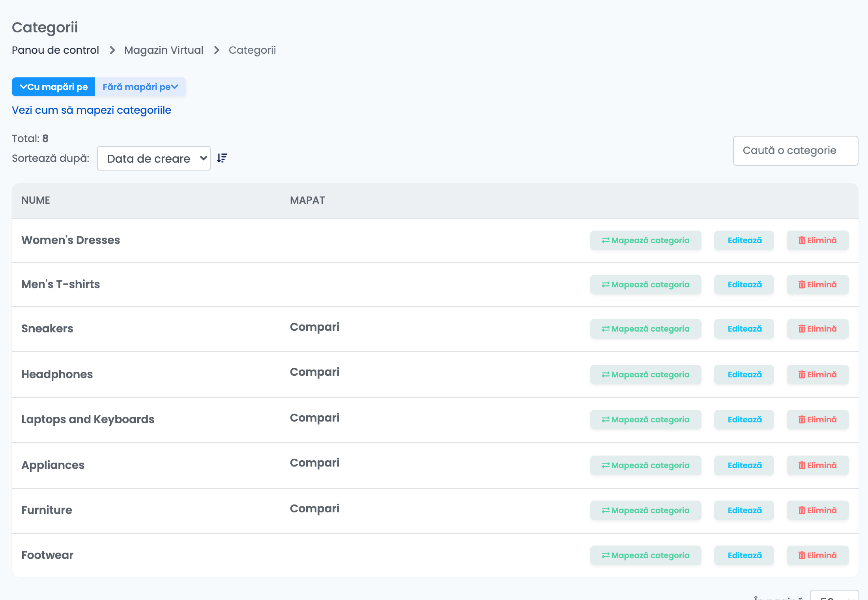Delete the Headphones category
Viewport: 868px width, 600px height.
[x=818, y=375]
